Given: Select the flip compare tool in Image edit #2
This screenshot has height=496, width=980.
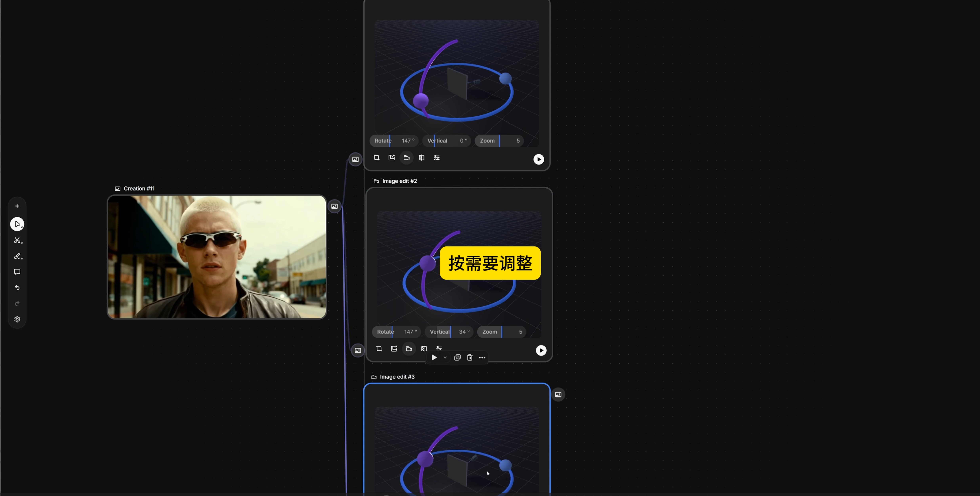Looking at the screenshot, I should (424, 349).
